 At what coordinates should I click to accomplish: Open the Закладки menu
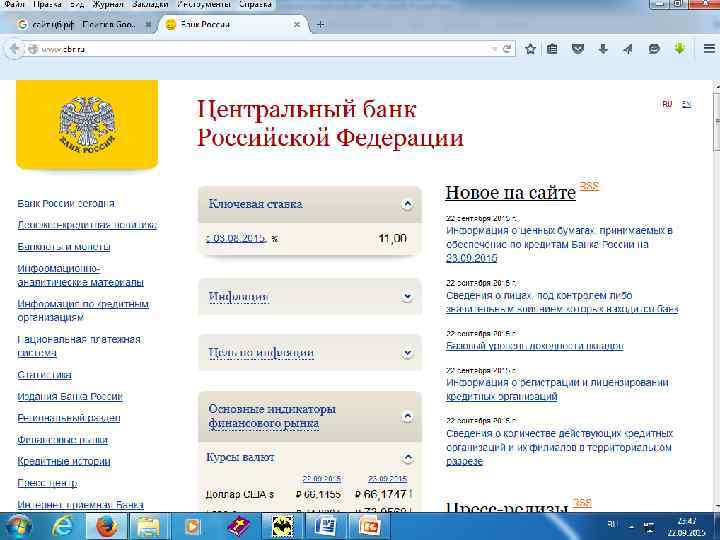click(x=150, y=4)
